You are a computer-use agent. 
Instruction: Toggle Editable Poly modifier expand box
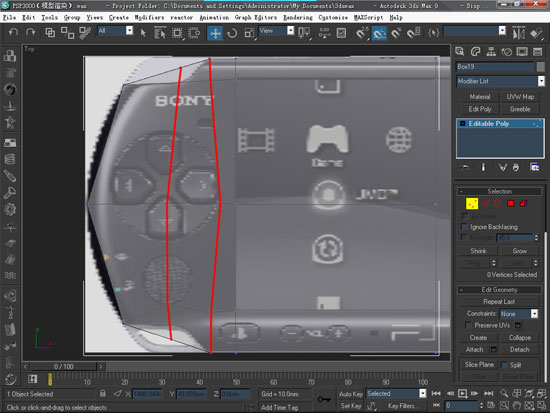coord(462,124)
